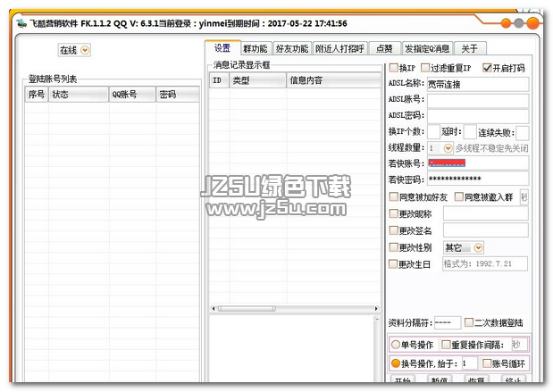The image size is (553, 392).
Task: Click the 序号 column header
Action: (37, 95)
